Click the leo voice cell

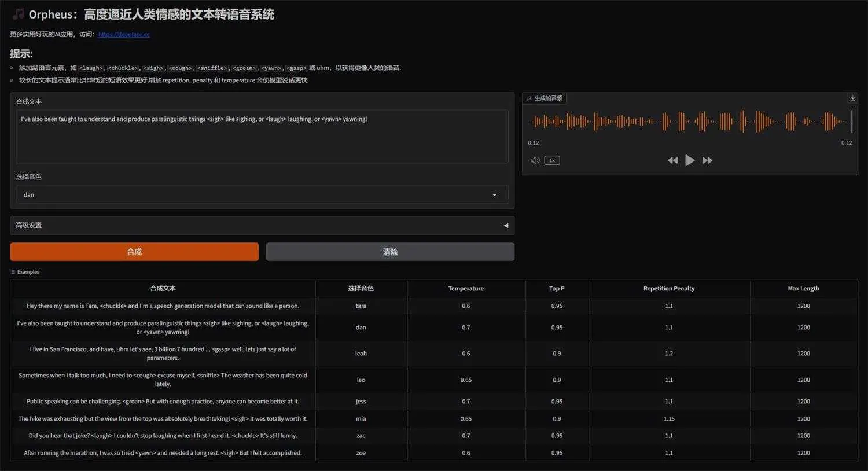[x=361, y=380]
